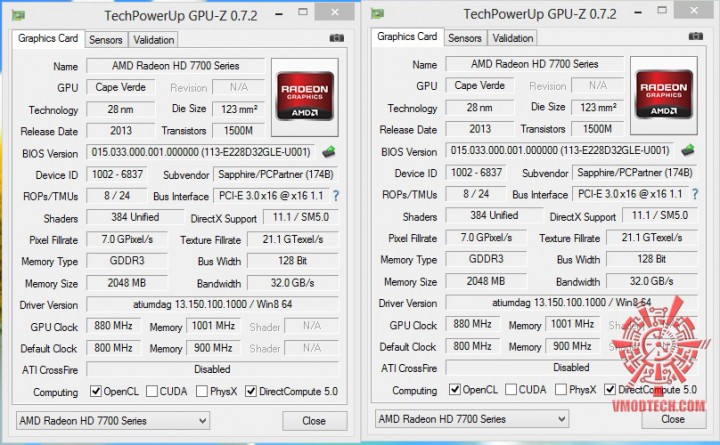
Task: Toggle PhysX checkbox in left window
Action: pyautogui.click(x=202, y=391)
